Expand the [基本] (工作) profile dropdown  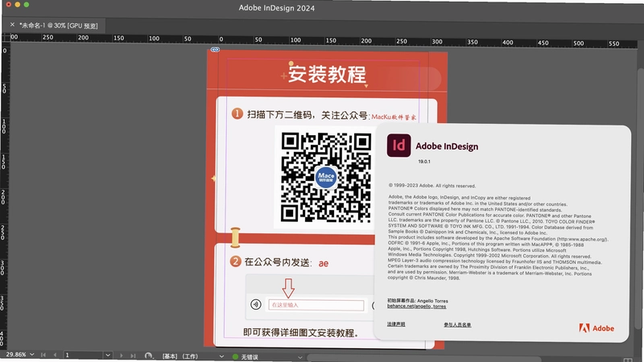coord(222,356)
